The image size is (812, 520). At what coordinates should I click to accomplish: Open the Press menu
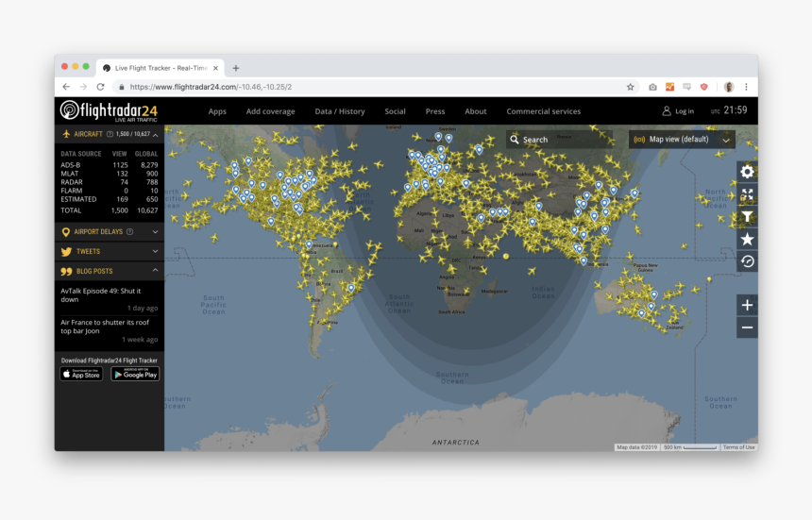(435, 111)
